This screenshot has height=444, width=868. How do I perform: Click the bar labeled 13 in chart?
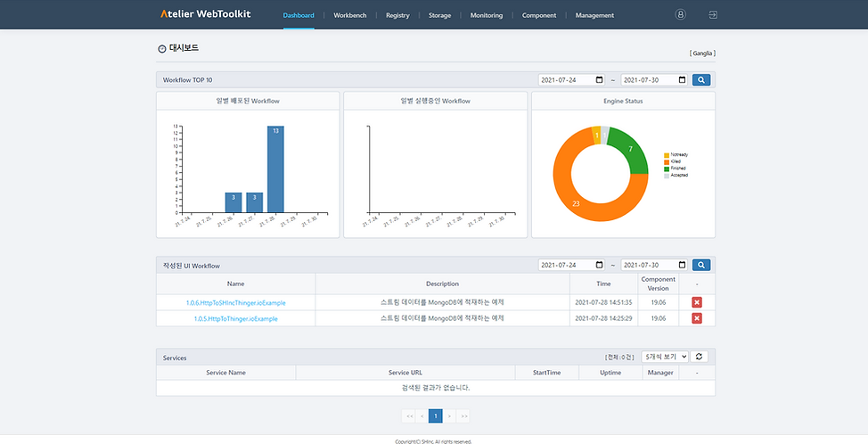275,169
